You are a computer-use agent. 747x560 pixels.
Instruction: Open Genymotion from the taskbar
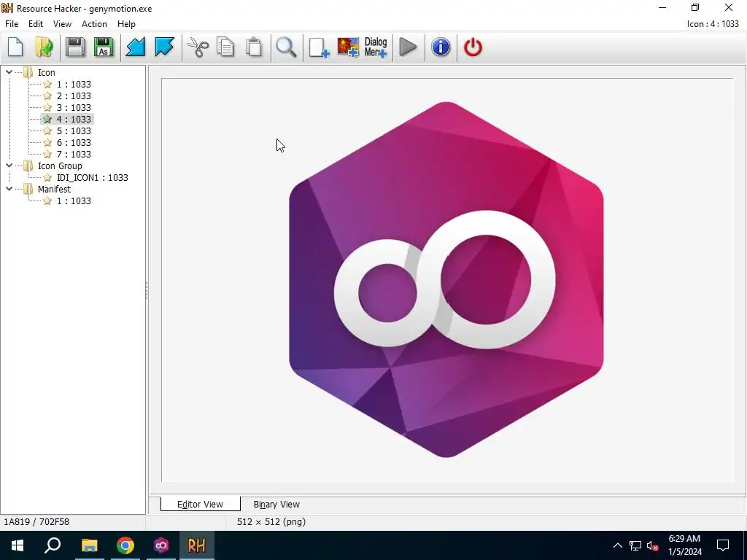pos(161,545)
